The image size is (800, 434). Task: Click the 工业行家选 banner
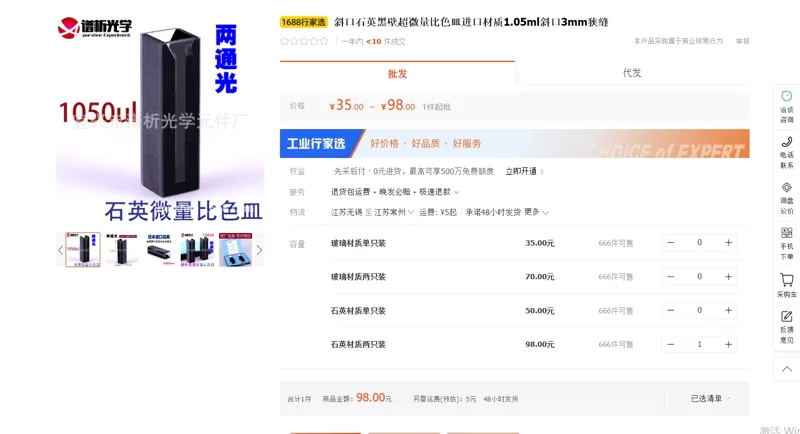point(514,143)
